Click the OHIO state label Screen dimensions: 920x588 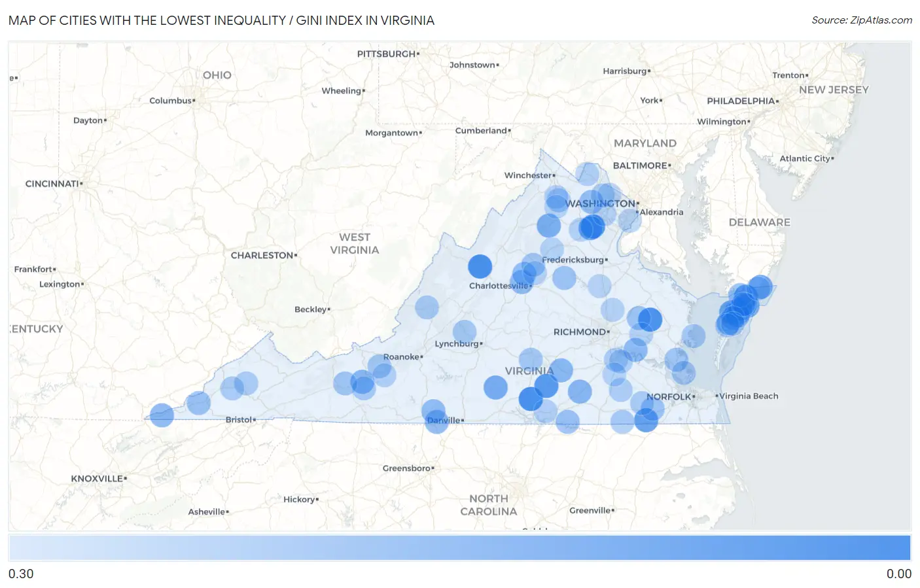point(217,75)
